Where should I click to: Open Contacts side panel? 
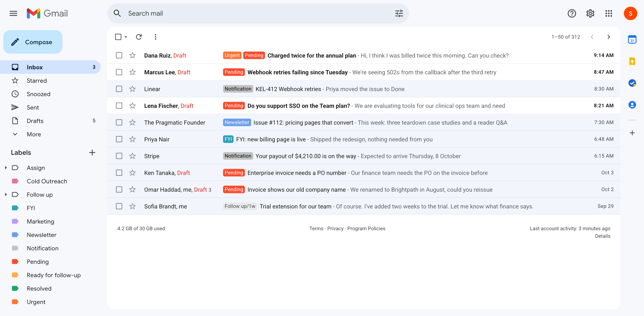pos(632,105)
